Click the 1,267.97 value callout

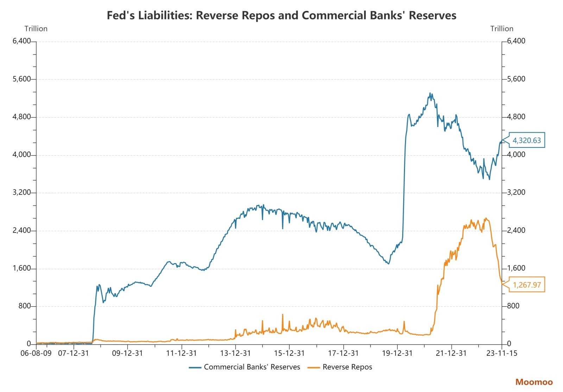coord(526,285)
